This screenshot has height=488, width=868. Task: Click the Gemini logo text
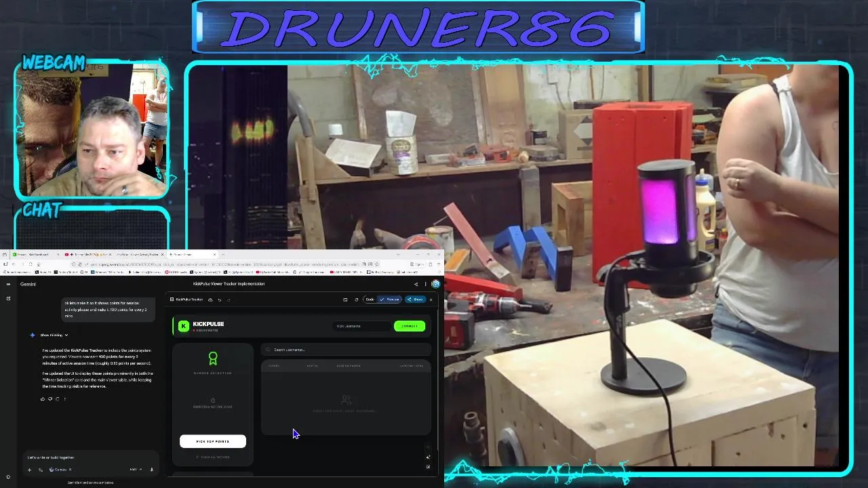28,284
